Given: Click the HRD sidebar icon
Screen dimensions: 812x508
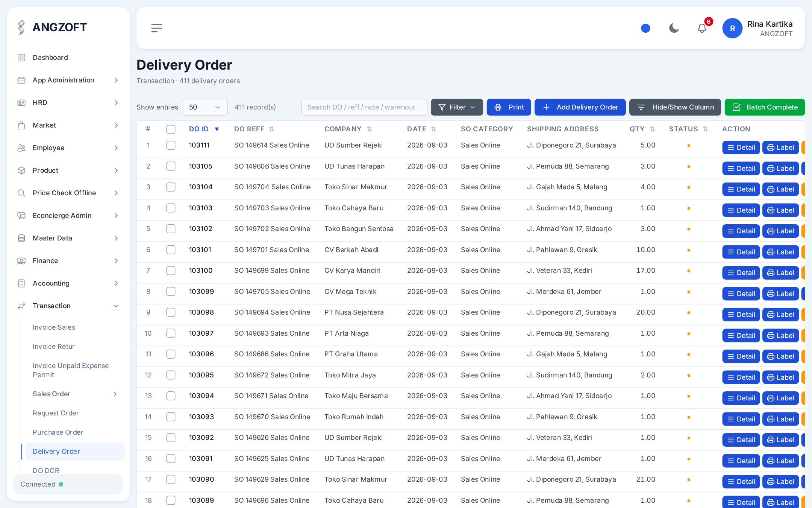Looking at the screenshot, I should [21, 103].
